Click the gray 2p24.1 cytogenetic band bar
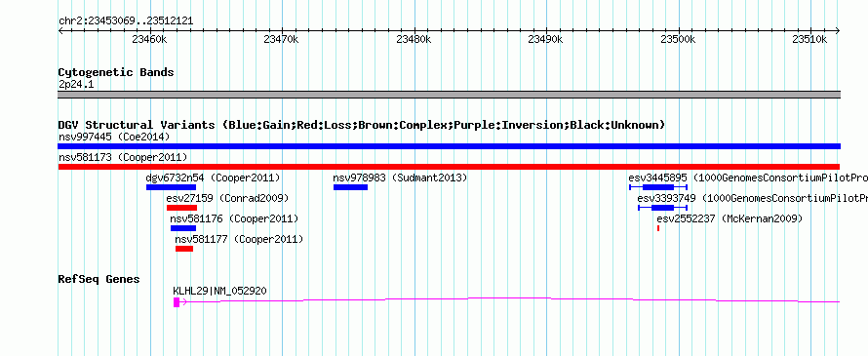This screenshot has width=868, height=356. (x=449, y=95)
